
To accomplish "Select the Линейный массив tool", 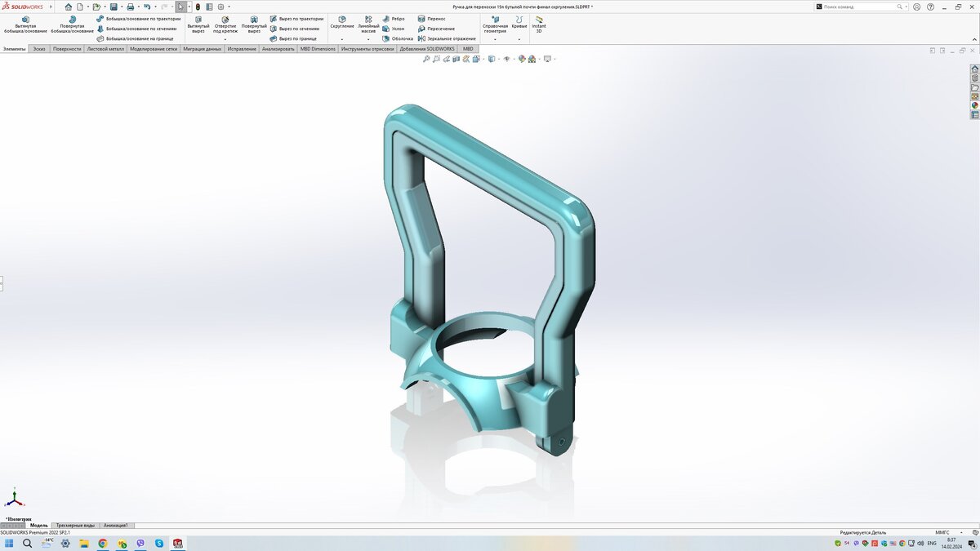I will click(368, 24).
